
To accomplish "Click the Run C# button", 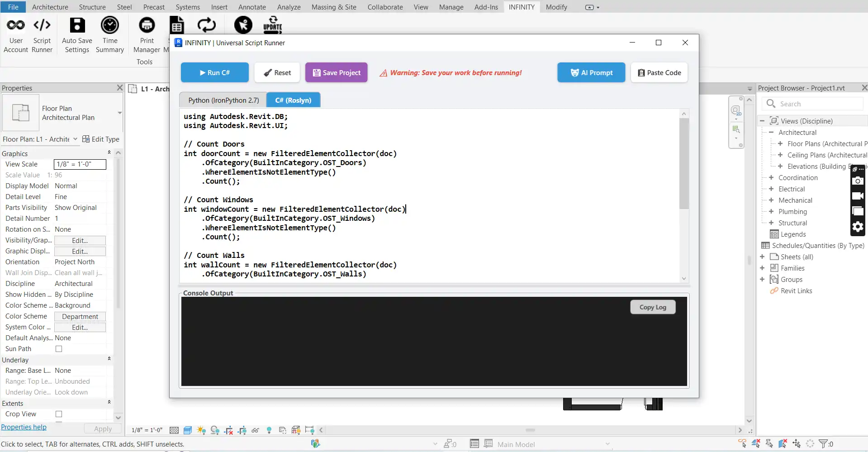I will [214, 72].
